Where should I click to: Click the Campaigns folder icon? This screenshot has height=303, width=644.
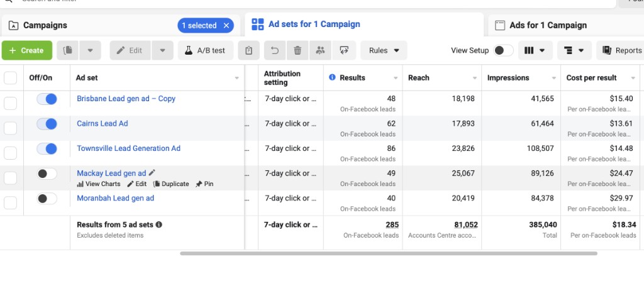coord(14,25)
